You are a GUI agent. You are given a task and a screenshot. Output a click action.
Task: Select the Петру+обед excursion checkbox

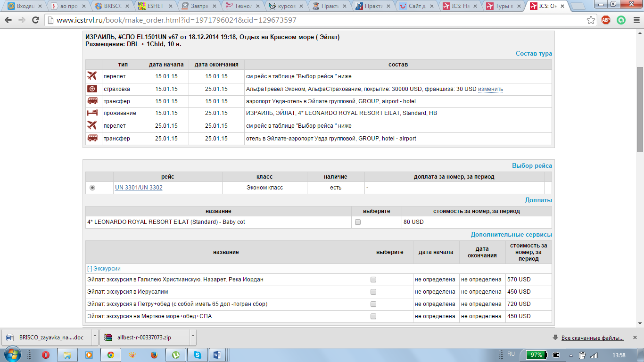(373, 304)
